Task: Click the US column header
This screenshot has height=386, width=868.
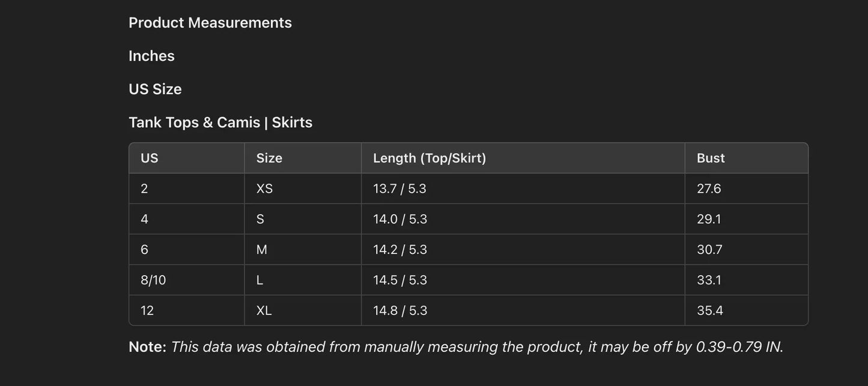Action: click(150, 158)
